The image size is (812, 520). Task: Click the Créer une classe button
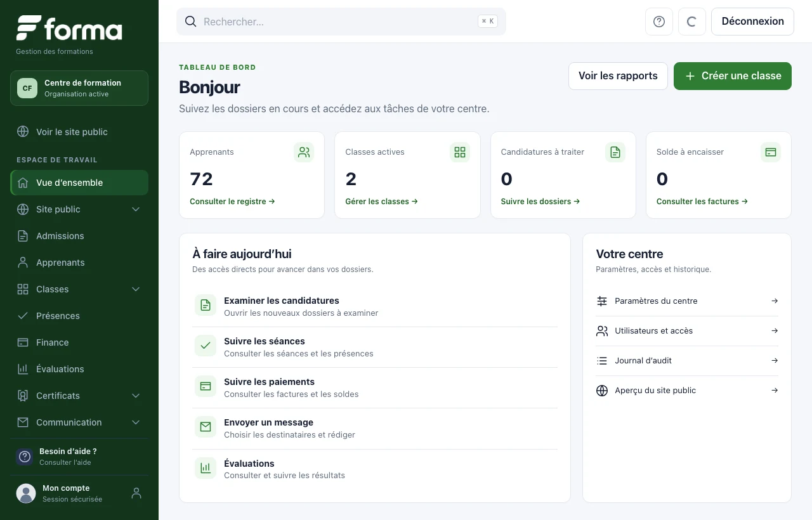(x=733, y=76)
